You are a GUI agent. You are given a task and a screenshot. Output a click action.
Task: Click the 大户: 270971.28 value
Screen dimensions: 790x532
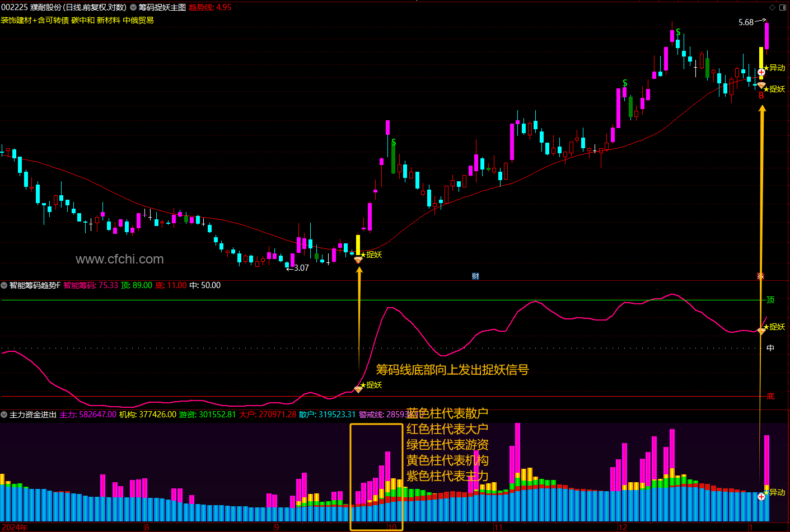(268, 415)
